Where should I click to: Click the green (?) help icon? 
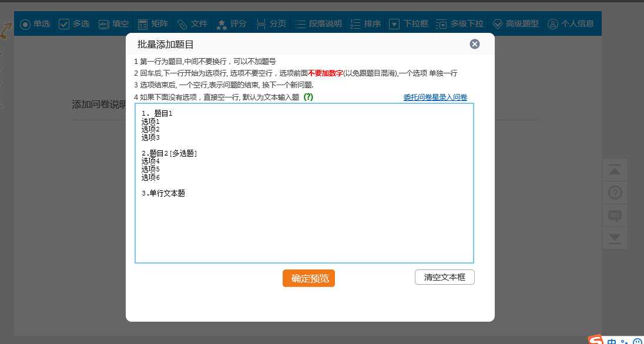pos(308,97)
